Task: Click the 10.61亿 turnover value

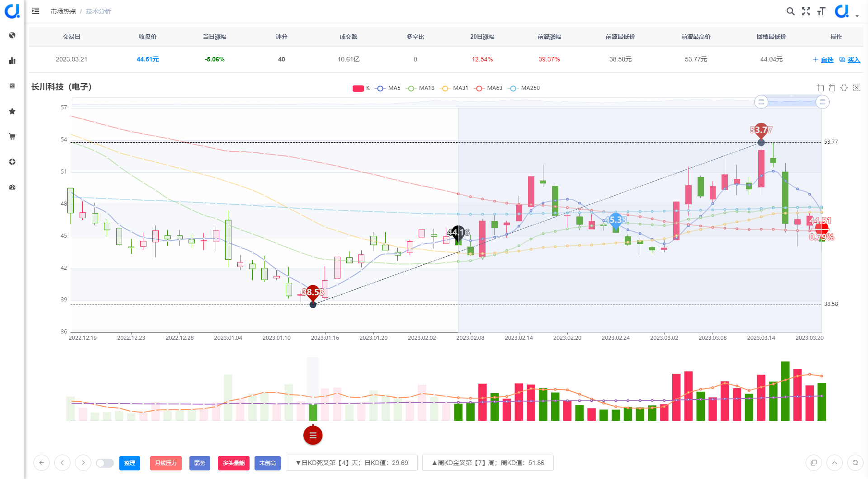Action: point(349,59)
